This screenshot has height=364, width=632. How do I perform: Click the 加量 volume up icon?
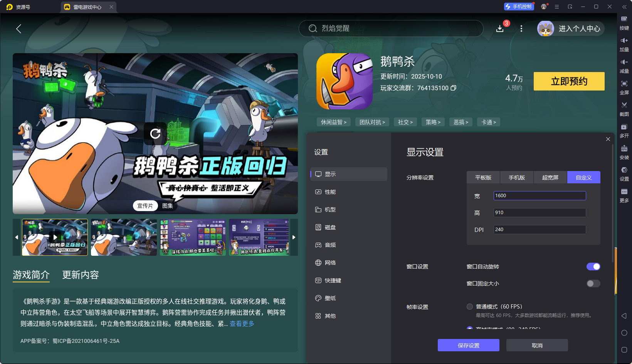tap(624, 44)
